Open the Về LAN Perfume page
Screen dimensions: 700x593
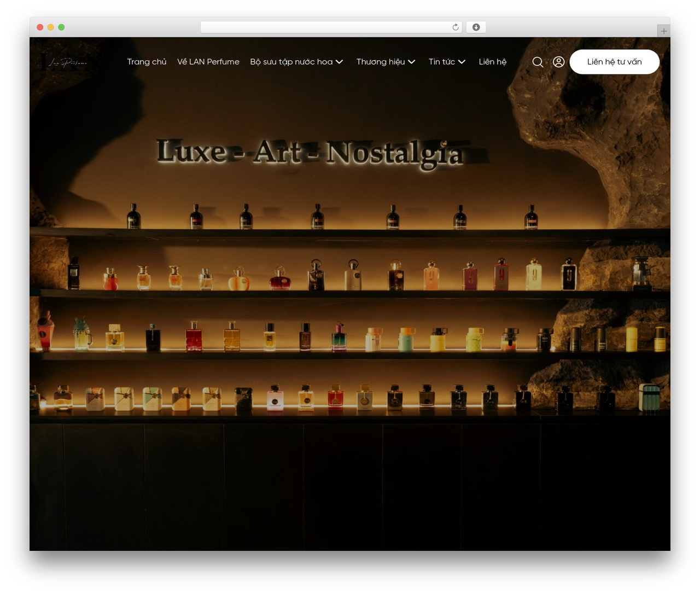pos(208,62)
